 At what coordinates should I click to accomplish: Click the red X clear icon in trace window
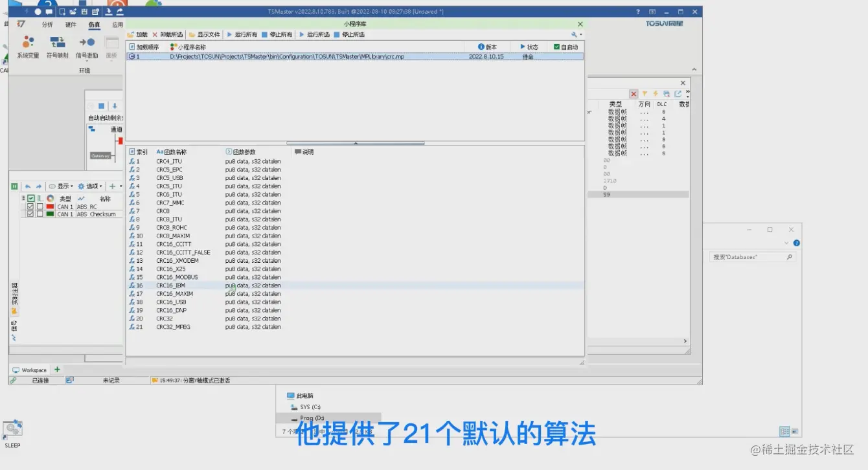pos(634,94)
